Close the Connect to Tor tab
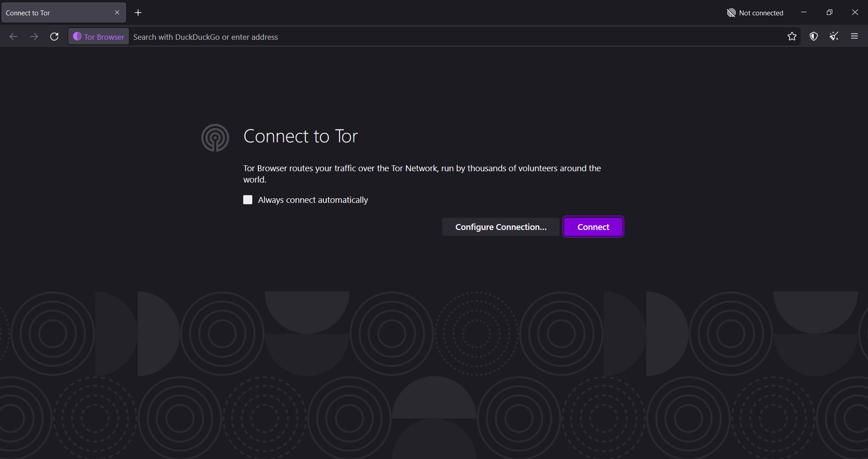The image size is (868, 459). pyautogui.click(x=117, y=13)
